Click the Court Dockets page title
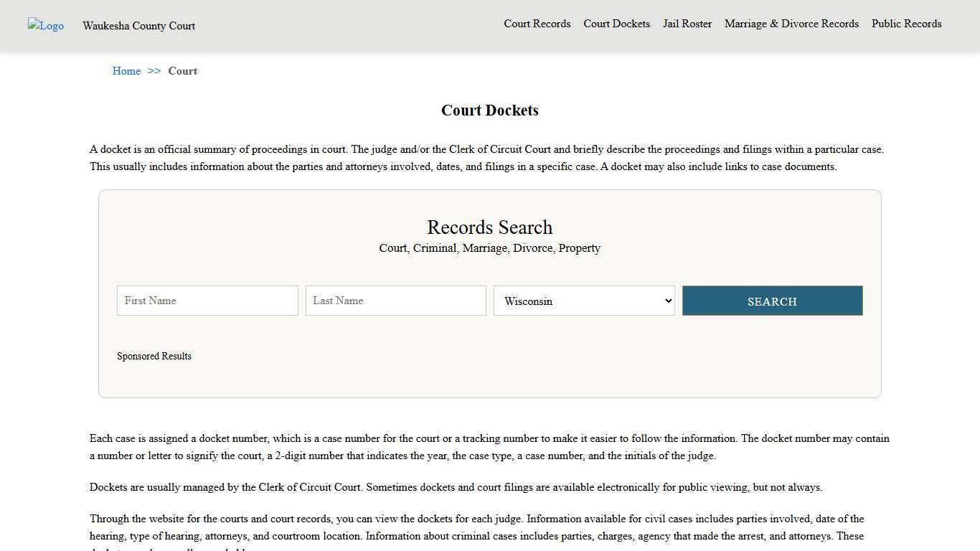Image resolution: width=980 pixels, height=551 pixels. tap(489, 110)
